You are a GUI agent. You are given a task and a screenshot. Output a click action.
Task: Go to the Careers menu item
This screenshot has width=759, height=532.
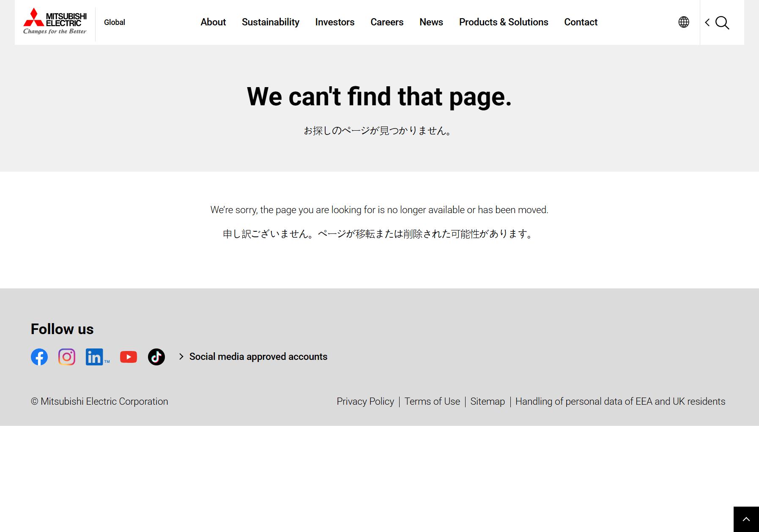387,22
